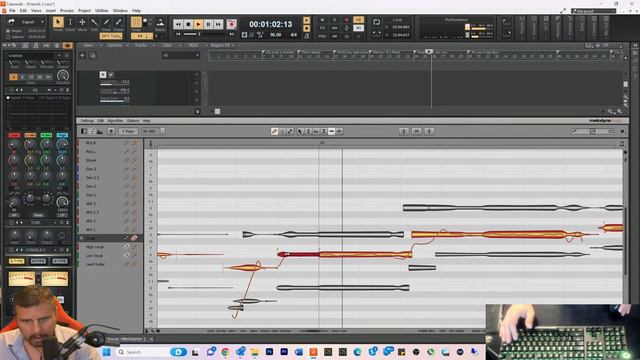Toggle reference for High Vocal track
Image resolution: width=640 pixels, height=360 pixels.
(x=126, y=247)
